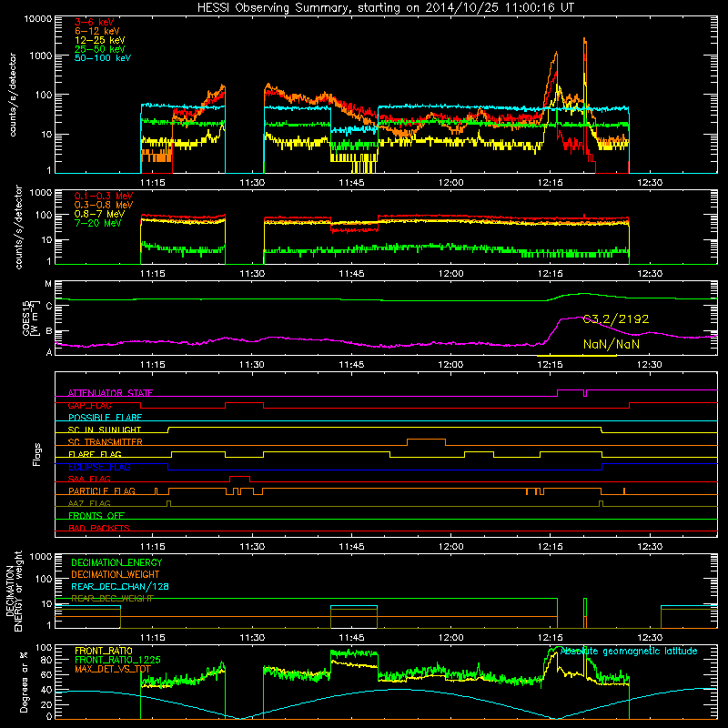The width and height of the screenshot is (728, 728).
Task: Click the FRONTS_OFF flag label
Action: point(96,516)
